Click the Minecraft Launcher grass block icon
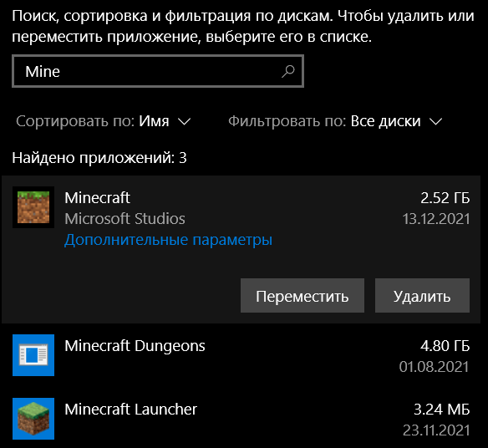Image resolution: width=488 pixels, height=448 pixels. point(33,419)
